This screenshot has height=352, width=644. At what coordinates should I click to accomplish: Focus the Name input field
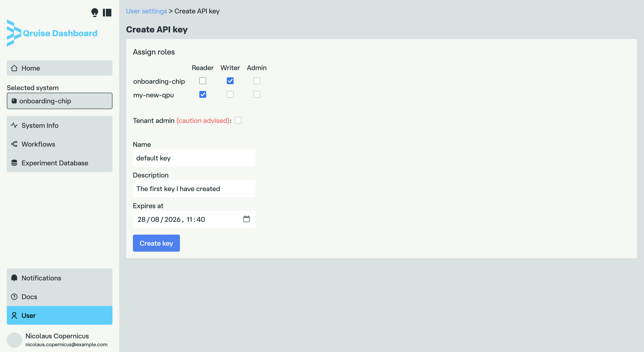pyautogui.click(x=194, y=158)
